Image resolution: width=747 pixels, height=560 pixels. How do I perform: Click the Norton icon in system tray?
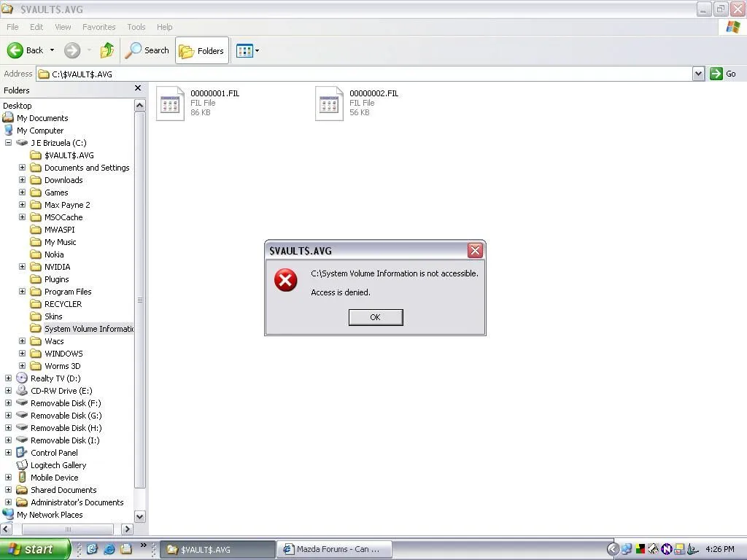[666, 549]
